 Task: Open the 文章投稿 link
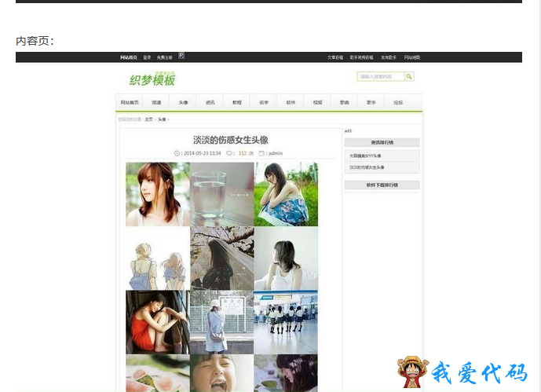[335, 57]
